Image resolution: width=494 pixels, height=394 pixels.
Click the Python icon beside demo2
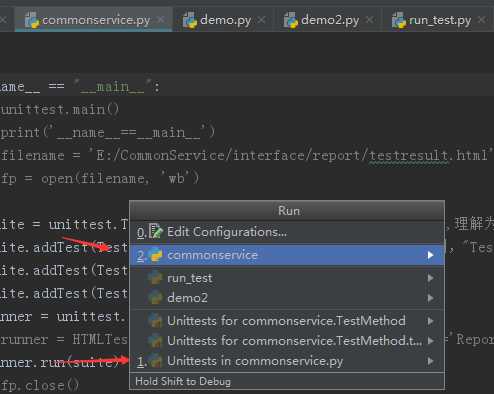pyautogui.click(x=156, y=297)
